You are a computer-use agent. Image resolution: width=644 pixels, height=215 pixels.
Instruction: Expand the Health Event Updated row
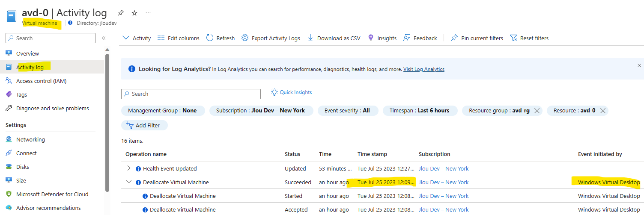pyautogui.click(x=129, y=168)
